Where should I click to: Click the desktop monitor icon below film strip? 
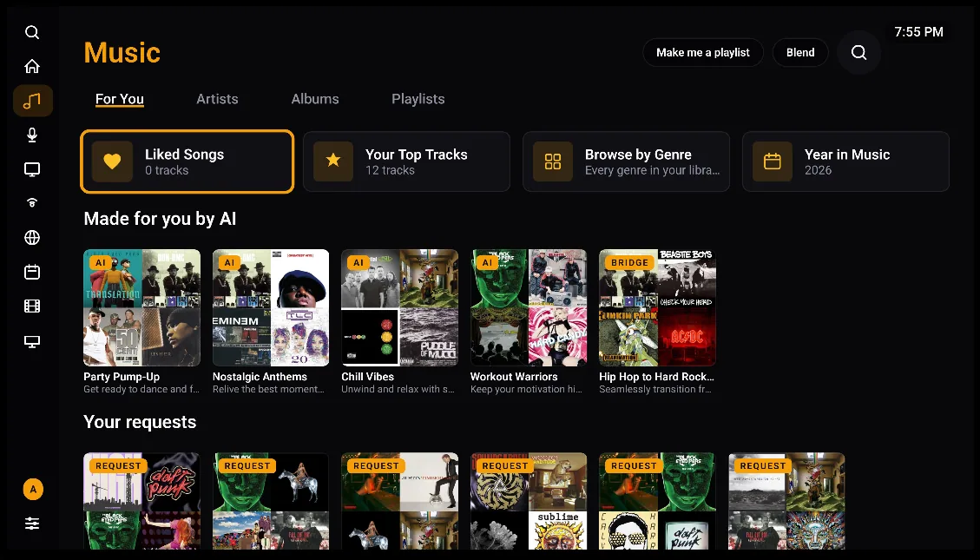[32, 341]
